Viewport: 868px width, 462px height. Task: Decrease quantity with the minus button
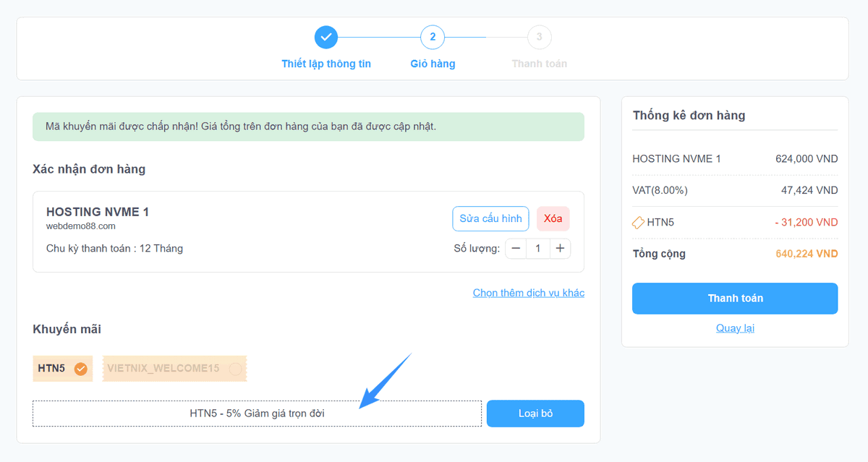point(516,249)
